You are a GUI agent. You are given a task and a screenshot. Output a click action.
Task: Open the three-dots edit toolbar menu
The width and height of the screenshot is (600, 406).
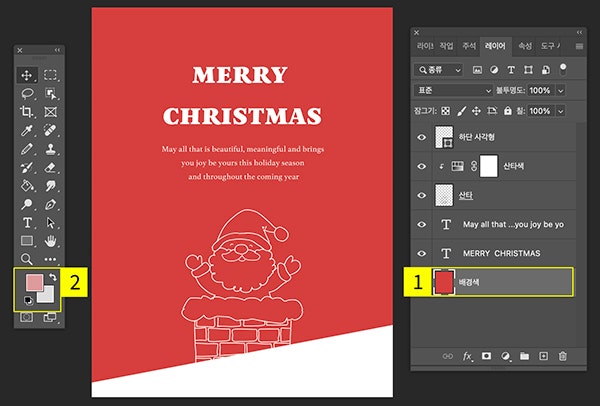(51, 259)
